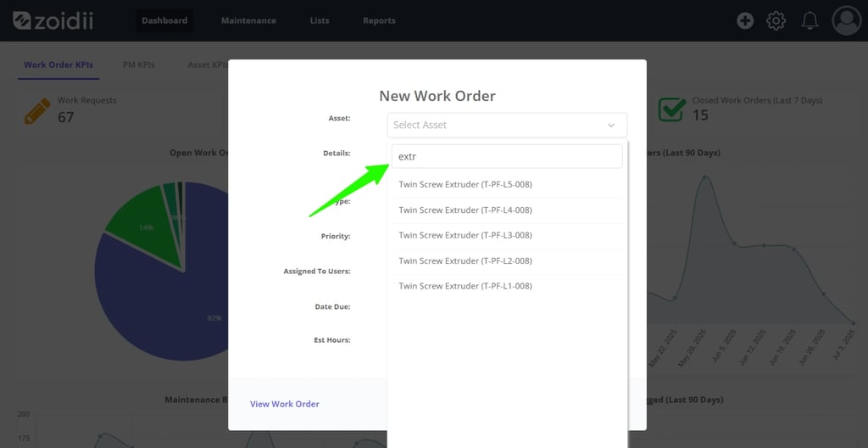Collapse the asset dropdown chevron
This screenshot has height=448, width=868.
(x=611, y=126)
